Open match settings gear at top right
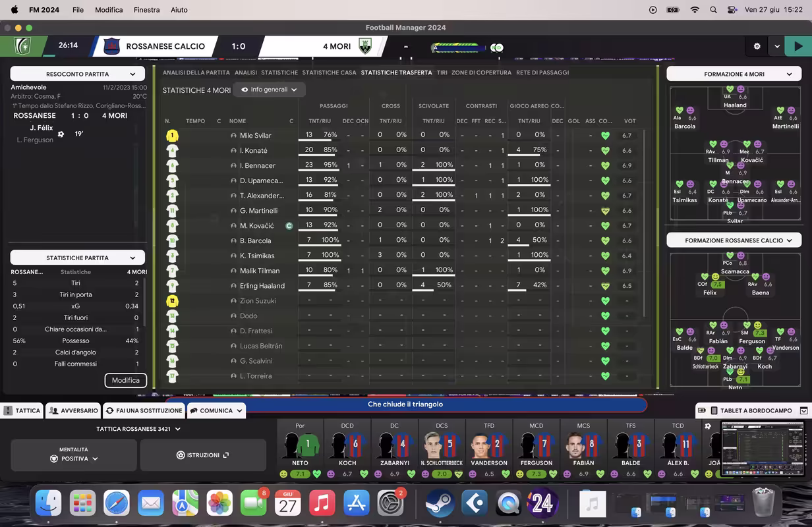Screen dimensions: 812x527 [x=757, y=46]
